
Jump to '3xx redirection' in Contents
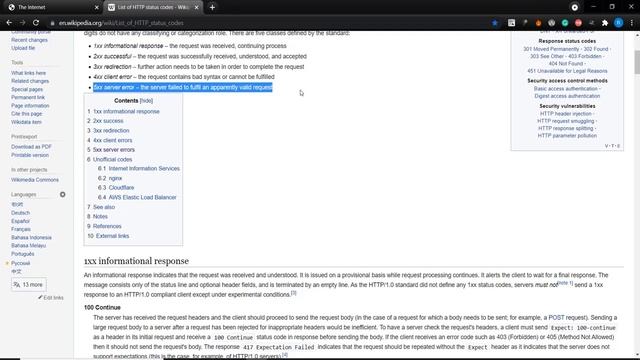[x=111, y=131]
